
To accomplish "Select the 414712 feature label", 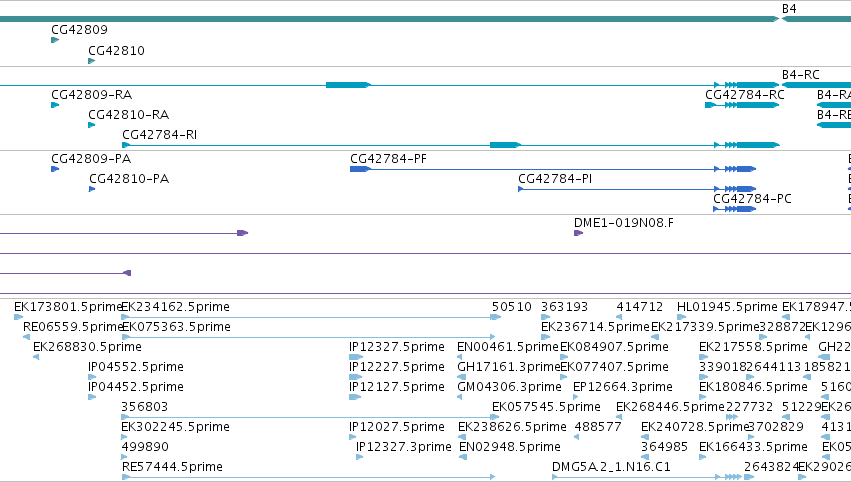I will tap(639, 307).
